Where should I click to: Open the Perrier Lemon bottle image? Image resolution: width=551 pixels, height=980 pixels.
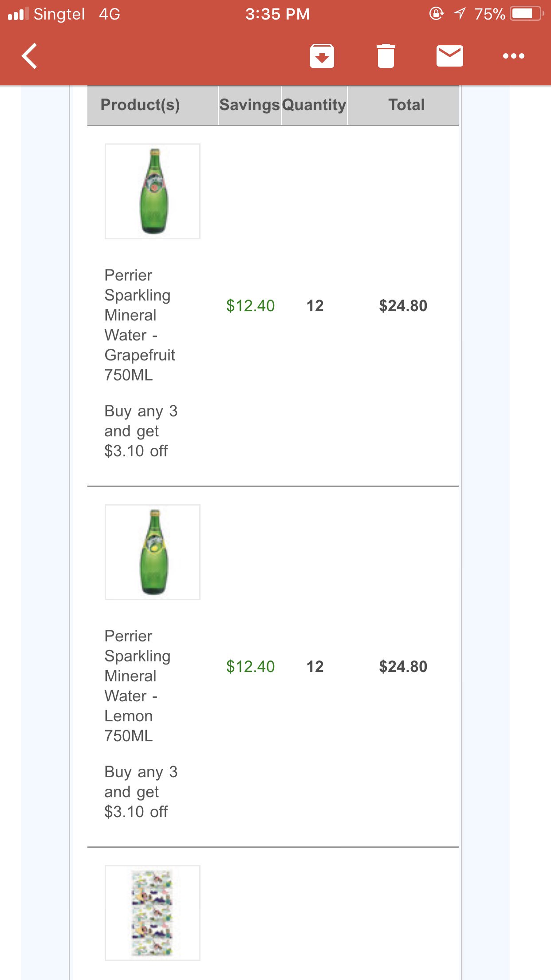click(x=153, y=552)
